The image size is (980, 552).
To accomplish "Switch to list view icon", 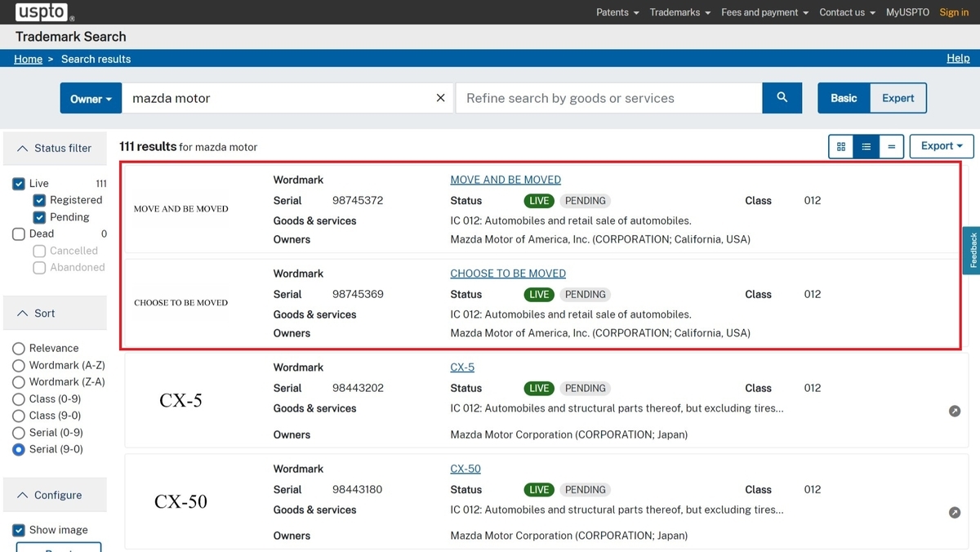I will [866, 147].
